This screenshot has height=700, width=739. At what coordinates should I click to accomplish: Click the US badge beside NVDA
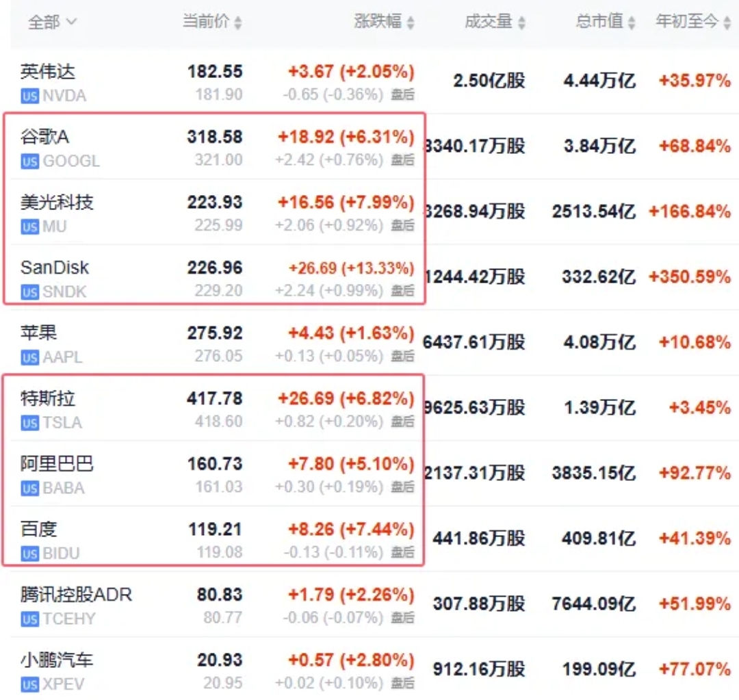click(29, 96)
